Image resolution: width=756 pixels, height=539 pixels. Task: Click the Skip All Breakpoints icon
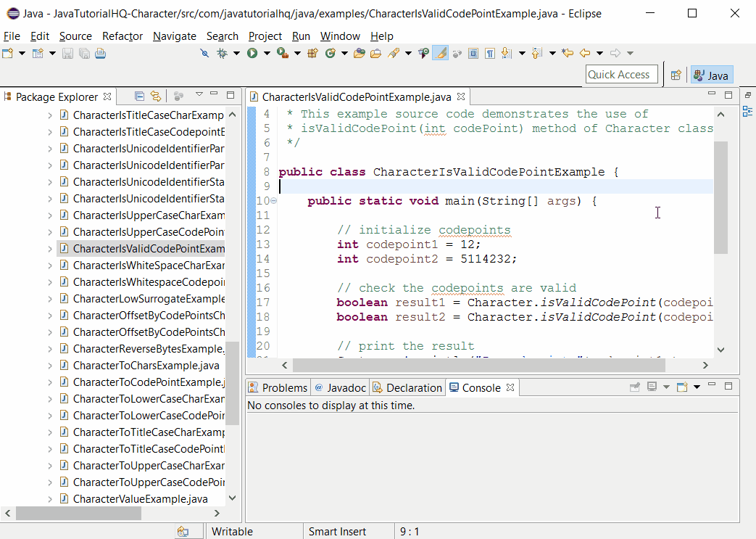tap(204, 53)
